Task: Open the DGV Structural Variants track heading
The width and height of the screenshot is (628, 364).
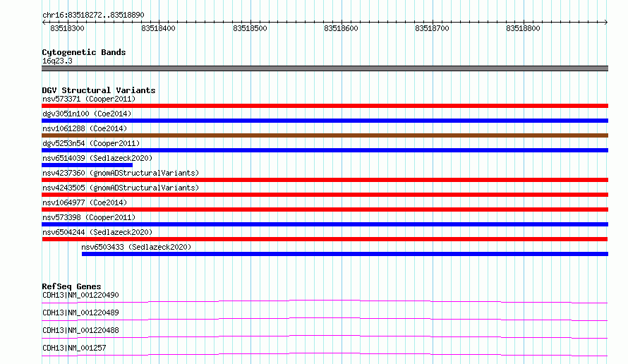Action: (99, 90)
